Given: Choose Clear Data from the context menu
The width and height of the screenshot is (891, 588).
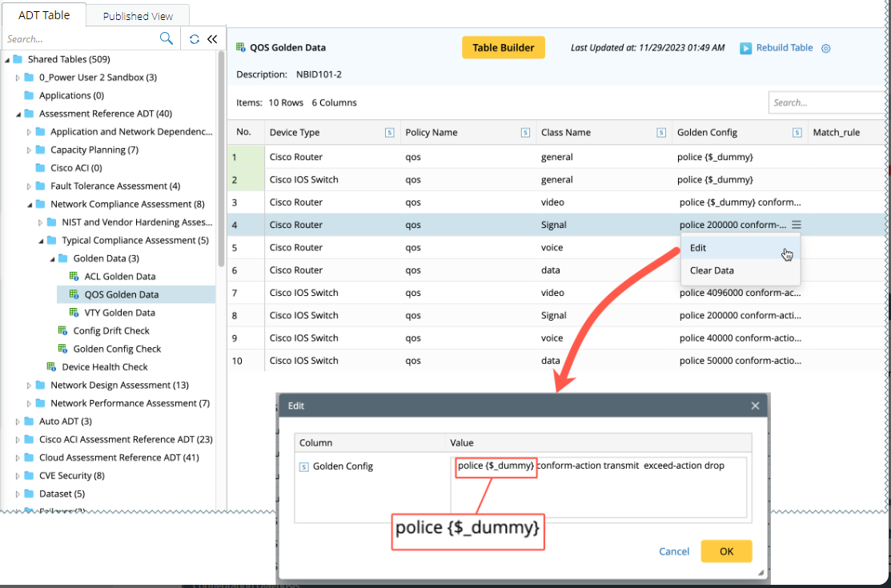Looking at the screenshot, I should coord(712,270).
